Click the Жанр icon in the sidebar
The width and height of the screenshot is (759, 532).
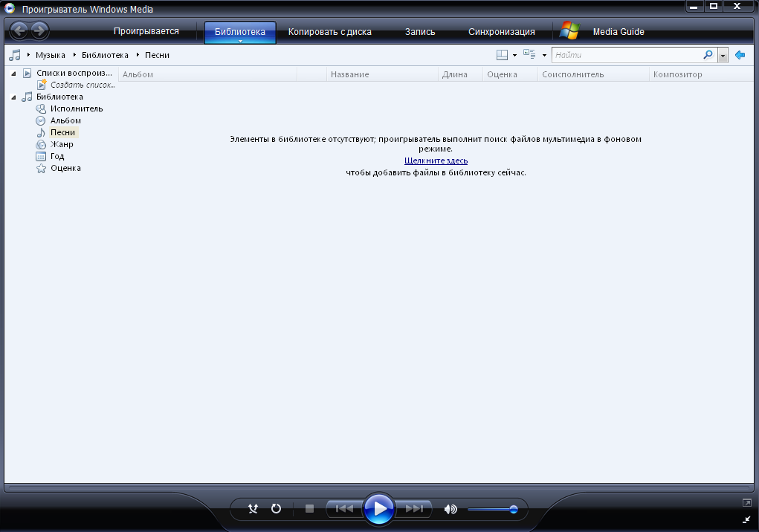[x=41, y=144]
